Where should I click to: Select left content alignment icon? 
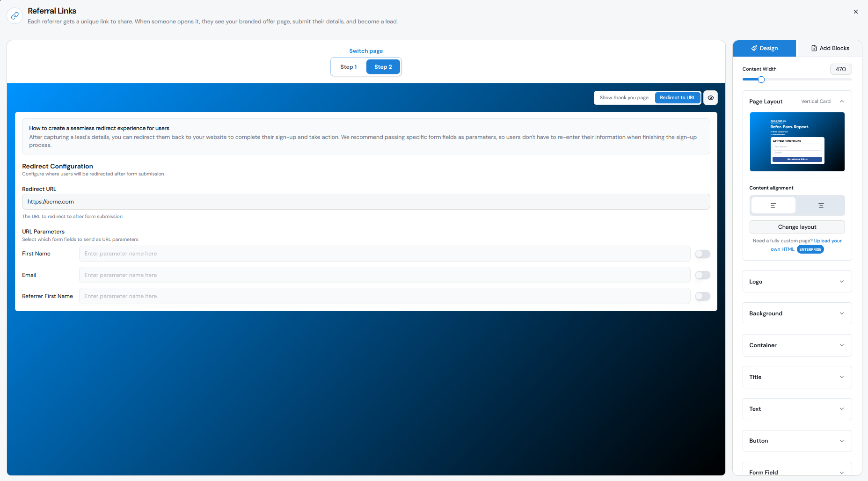[773, 205]
